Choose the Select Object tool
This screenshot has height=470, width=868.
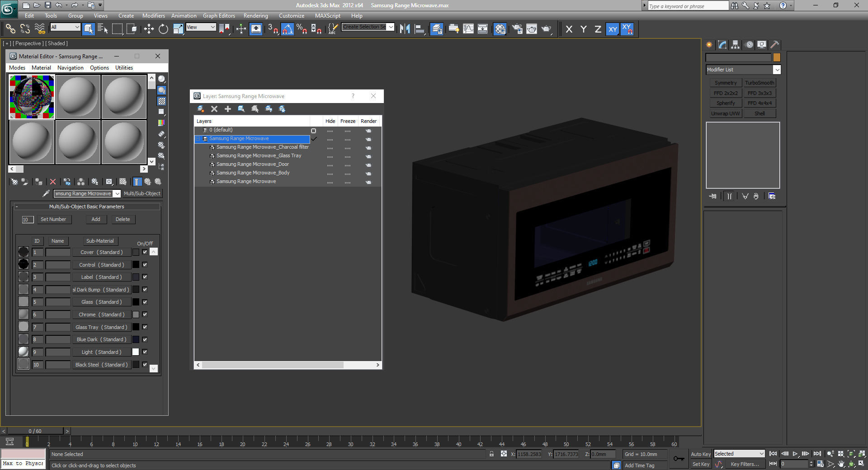point(88,29)
